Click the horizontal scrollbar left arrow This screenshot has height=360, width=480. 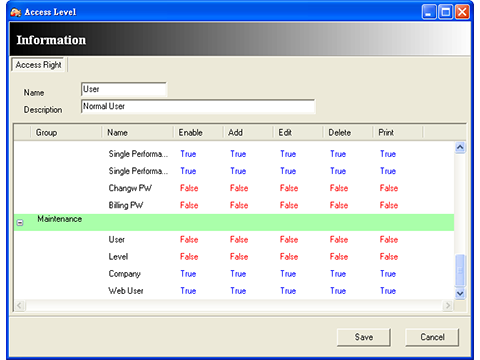coord(20,305)
